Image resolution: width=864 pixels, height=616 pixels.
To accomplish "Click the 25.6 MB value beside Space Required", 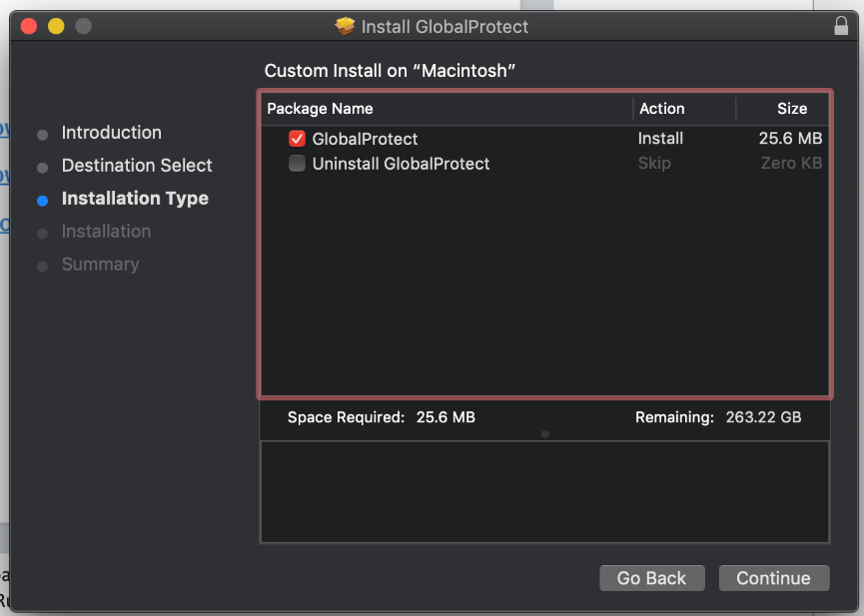I will click(445, 417).
